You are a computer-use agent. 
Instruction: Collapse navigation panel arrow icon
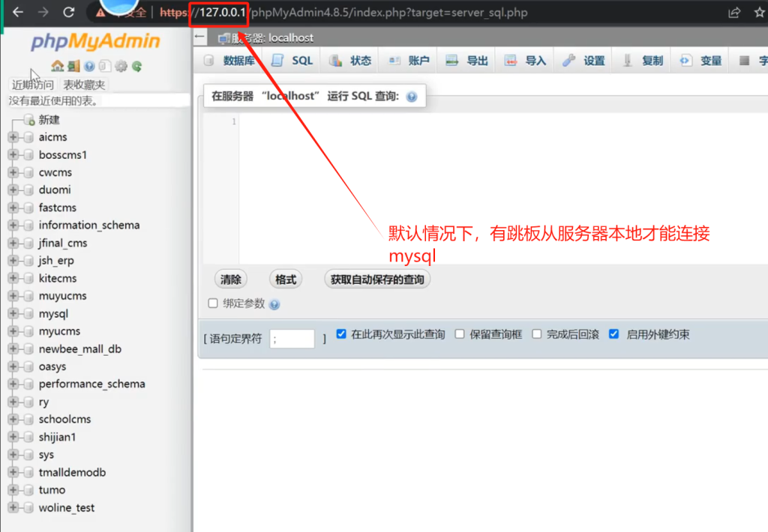pyautogui.click(x=199, y=36)
